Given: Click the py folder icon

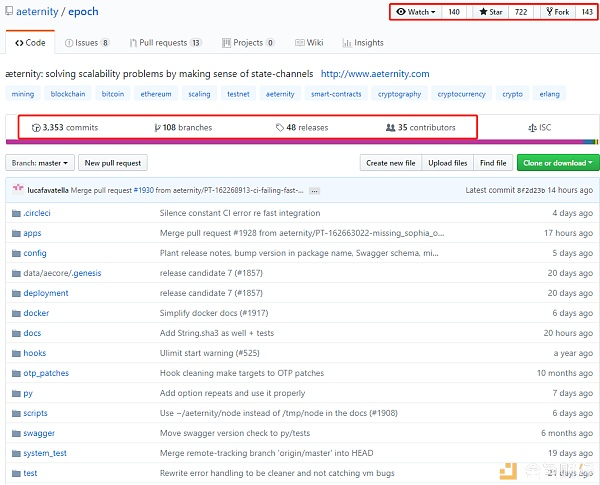Looking at the screenshot, I should coord(16,393).
